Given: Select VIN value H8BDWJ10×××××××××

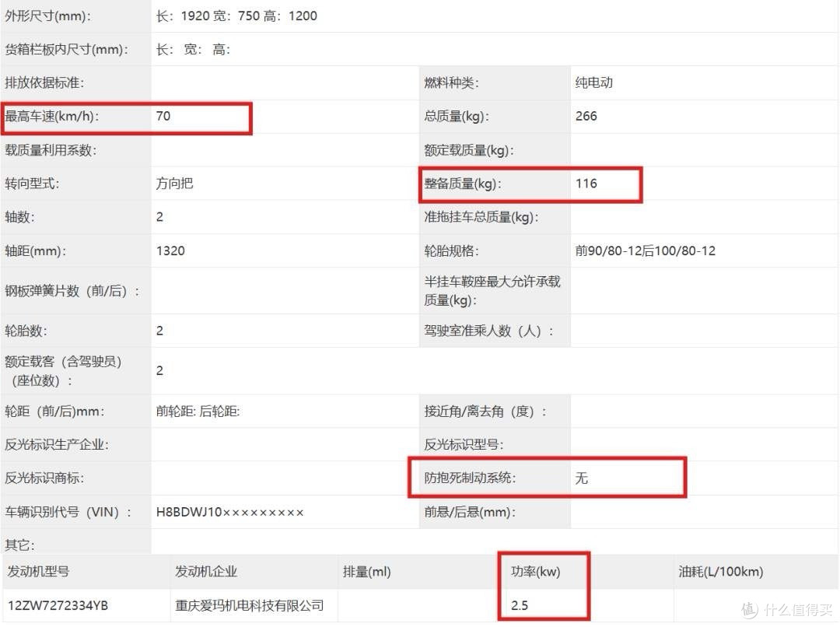Looking at the screenshot, I should click(229, 513).
